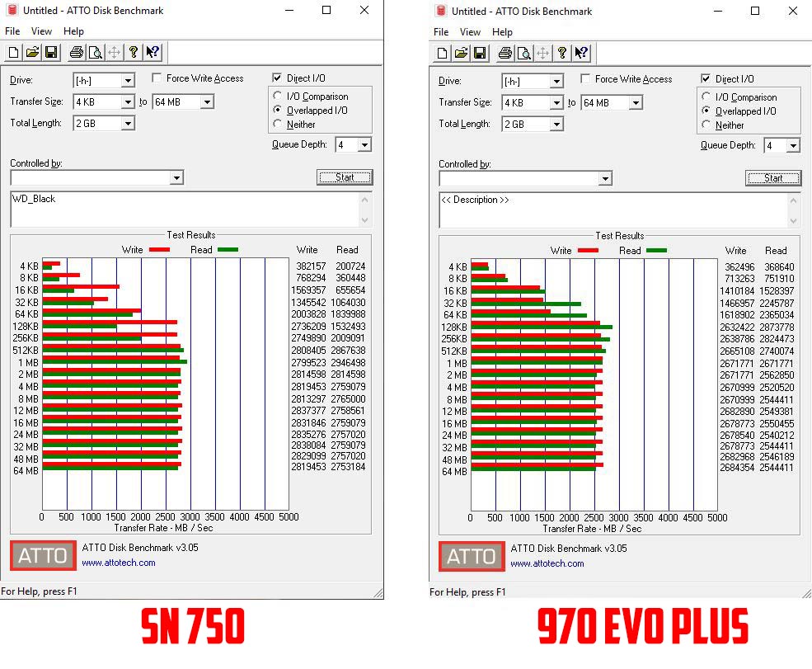
Task: Select I/O Comparison radio in 970 EVO Plus window
Action: coord(706,97)
